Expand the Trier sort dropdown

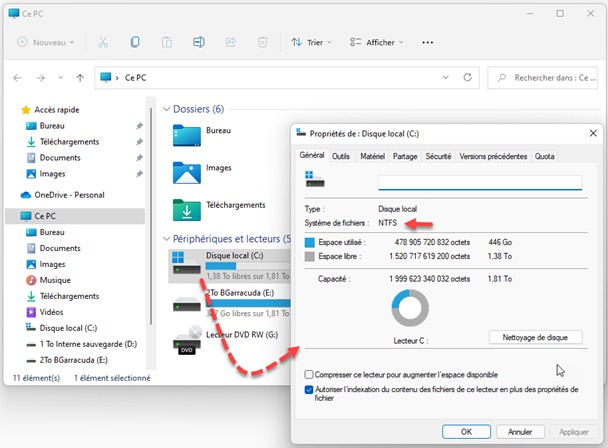(x=312, y=43)
